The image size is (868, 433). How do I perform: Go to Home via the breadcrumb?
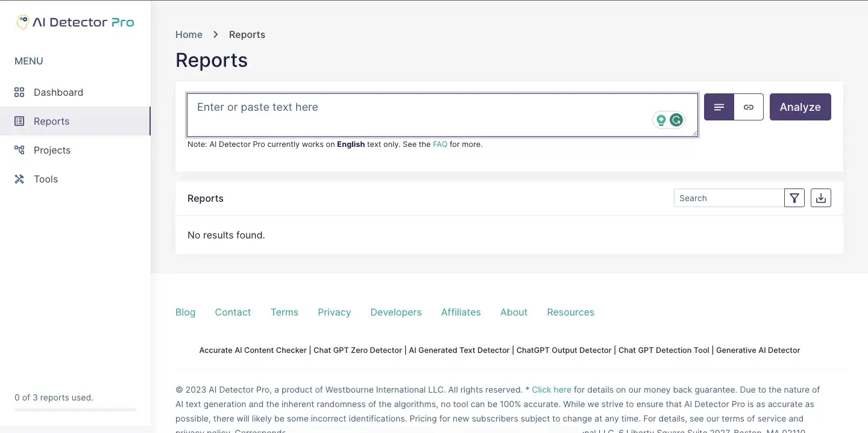coord(189,34)
